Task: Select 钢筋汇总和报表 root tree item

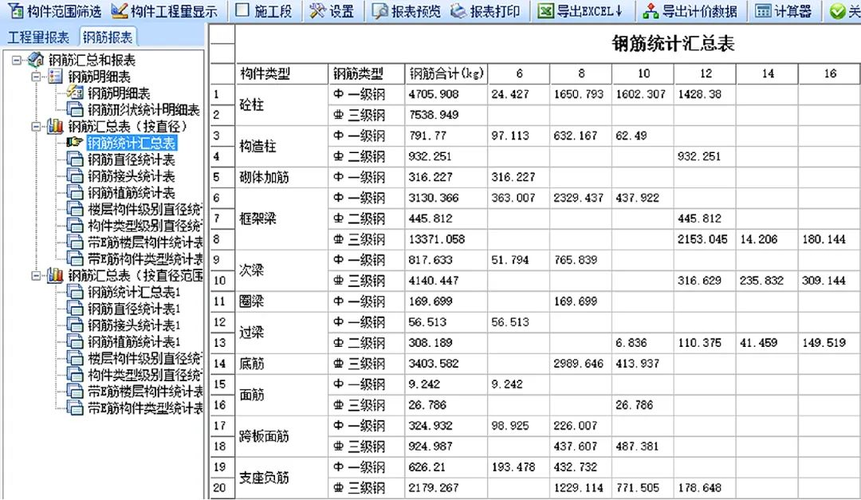Action: click(x=92, y=60)
